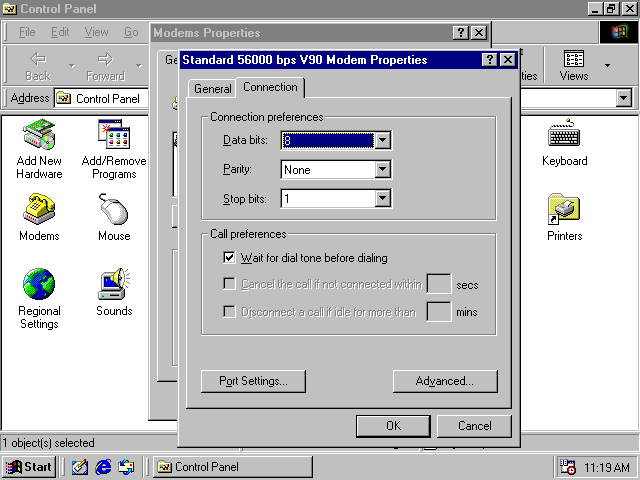Click the Control Panel taskbar button
Screen dimensions: 640x480
tap(233, 467)
